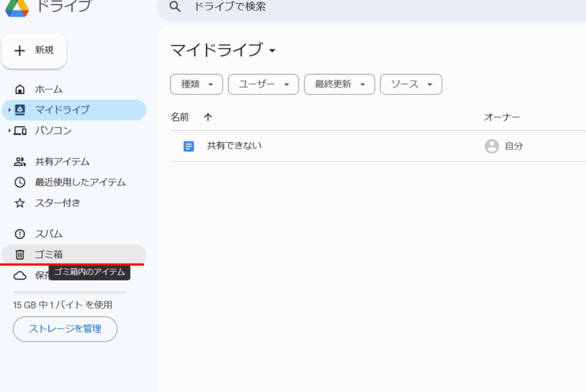The height and width of the screenshot is (392, 586).
Task: Click the 共有アイテム people icon
Action: pyautogui.click(x=20, y=161)
